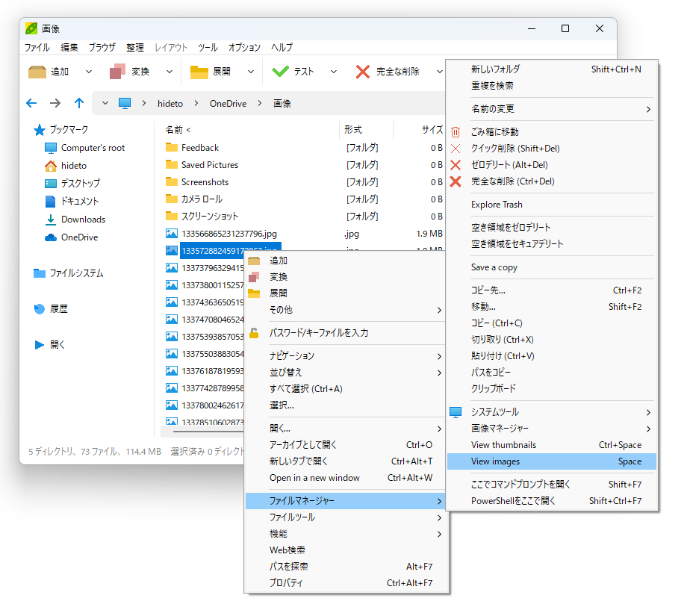Go up one folder with the up arrow
Viewport: 687px width, 616px height.
point(78,103)
